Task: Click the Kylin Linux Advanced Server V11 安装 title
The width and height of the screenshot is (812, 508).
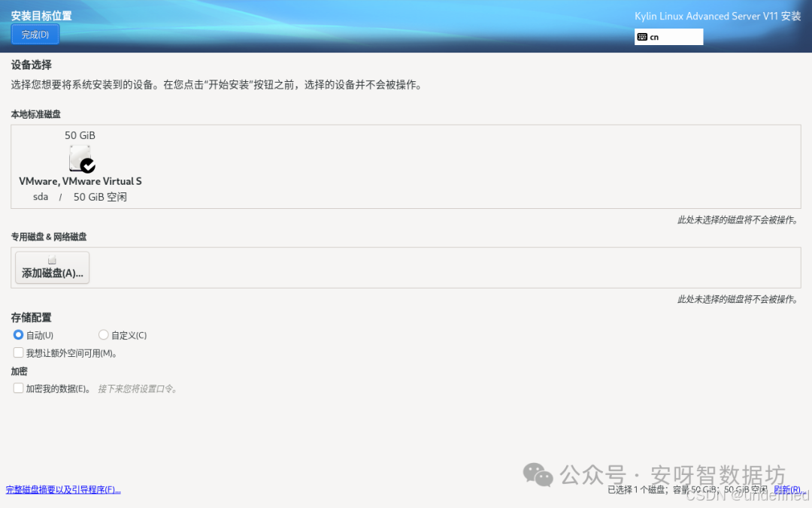Action: [718, 16]
